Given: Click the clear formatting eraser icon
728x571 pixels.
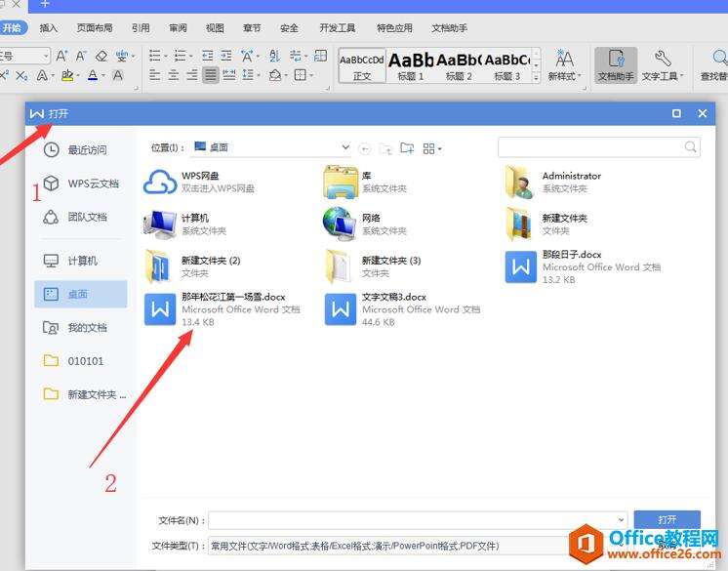Looking at the screenshot, I should pos(101,57).
